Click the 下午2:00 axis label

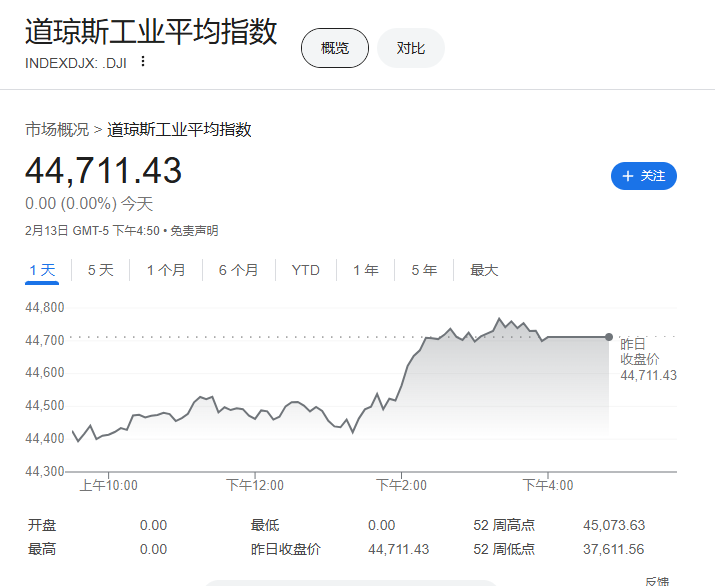click(x=401, y=485)
